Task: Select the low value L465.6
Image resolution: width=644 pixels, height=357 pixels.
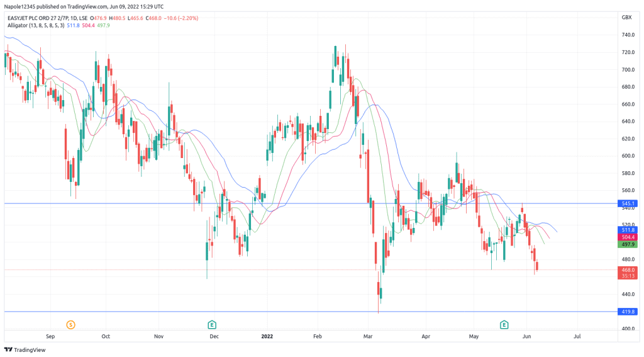Action: click(x=136, y=18)
